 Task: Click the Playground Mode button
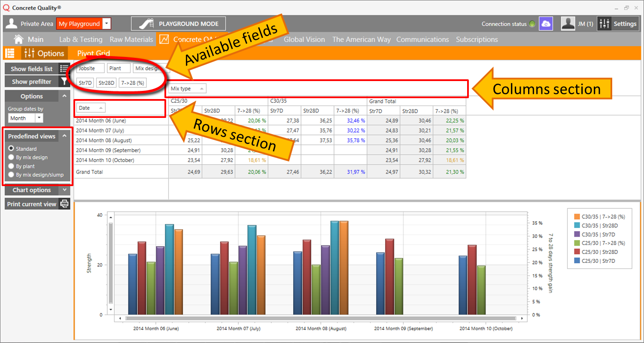pos(178,24)
